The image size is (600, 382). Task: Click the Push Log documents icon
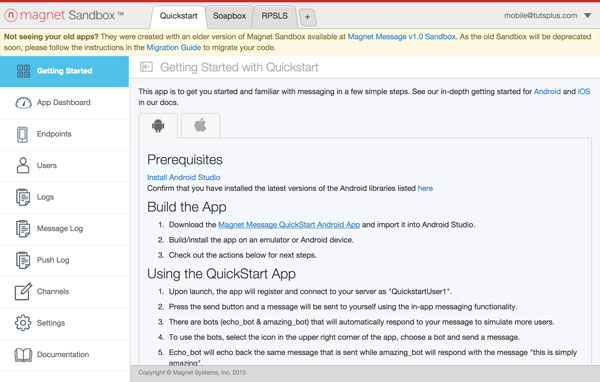23,260
